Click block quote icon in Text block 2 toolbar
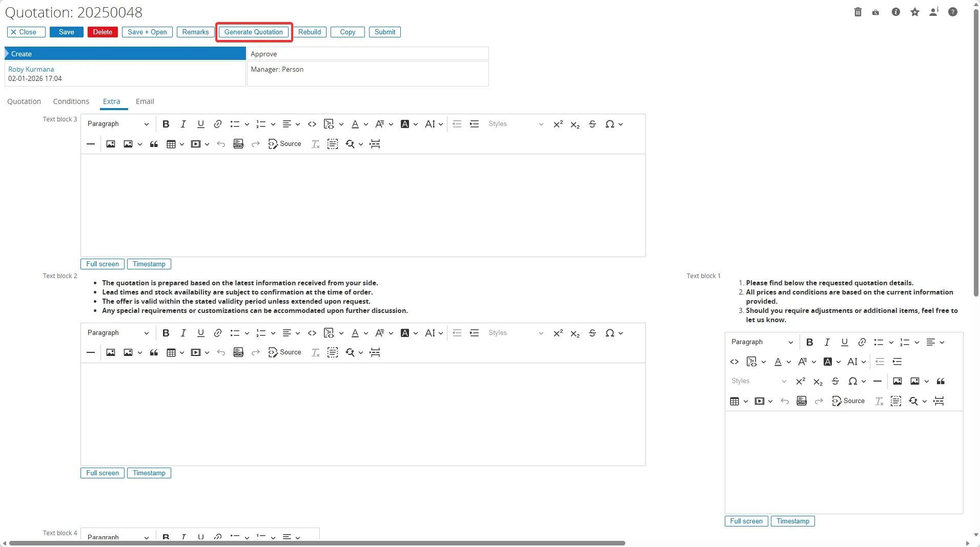The width and height of the screenshot is (980, 547). [x=154, y=352]
